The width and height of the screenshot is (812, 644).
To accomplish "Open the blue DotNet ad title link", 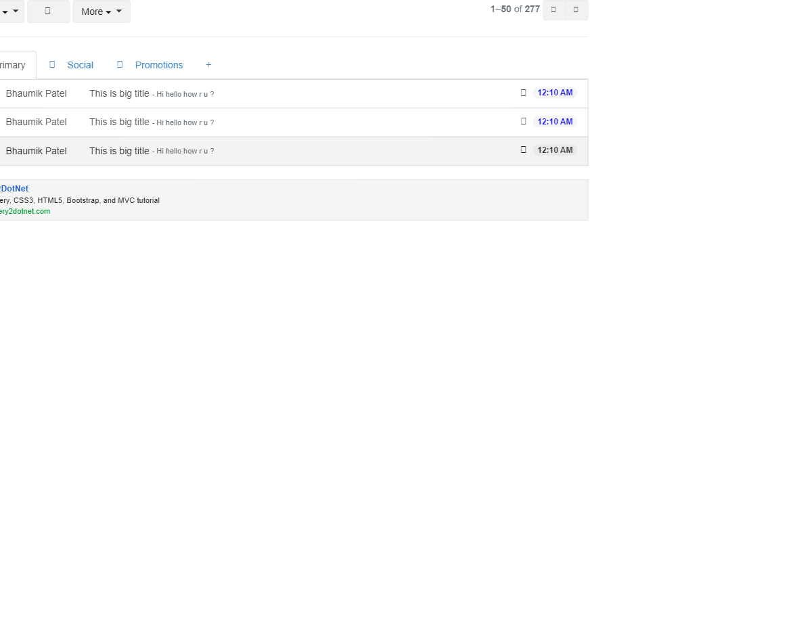I will coord(14,189).
